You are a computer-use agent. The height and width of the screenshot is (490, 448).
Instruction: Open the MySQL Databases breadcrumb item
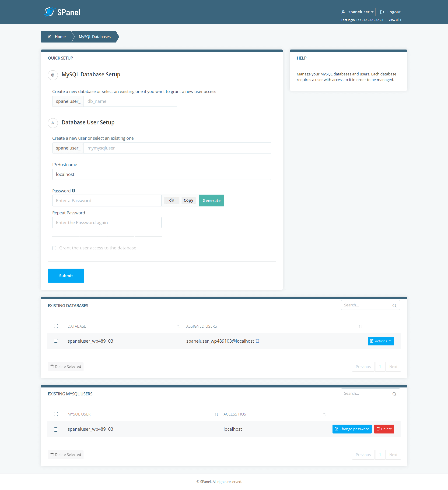[x=95, y=37]
